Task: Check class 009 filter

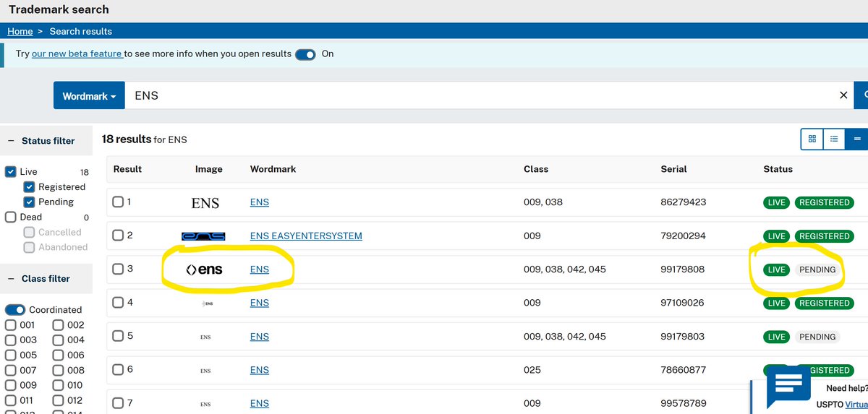Action: [x=11, y=385]
